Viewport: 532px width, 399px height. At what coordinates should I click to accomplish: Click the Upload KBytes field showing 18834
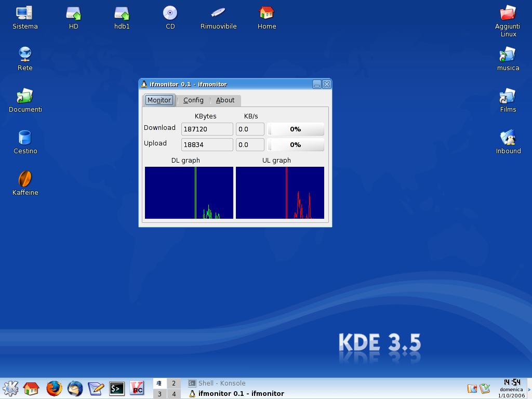tap(207, 144)
